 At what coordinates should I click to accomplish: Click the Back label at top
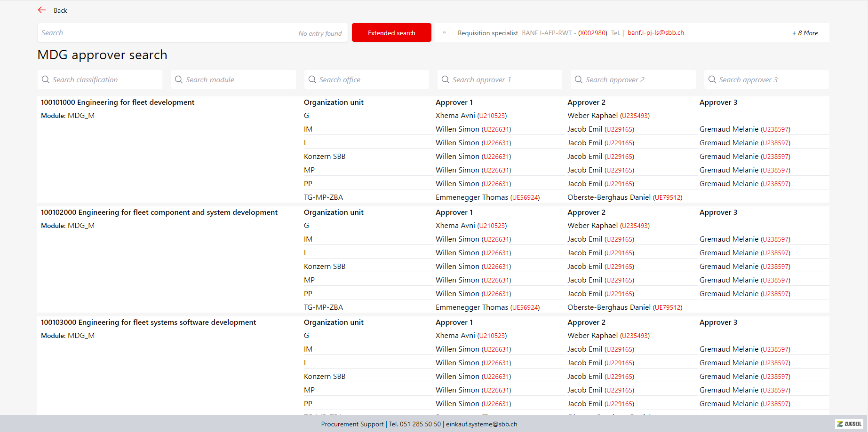pyautogui.click(x=60, y=10)
